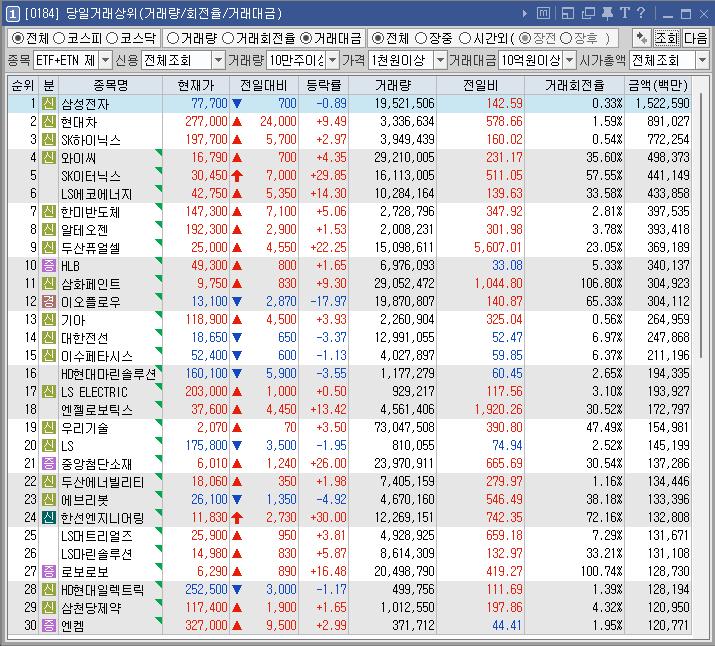715x646 pixels.
Task: Click the 순위 column header
Action: click(x=23, y=85)
